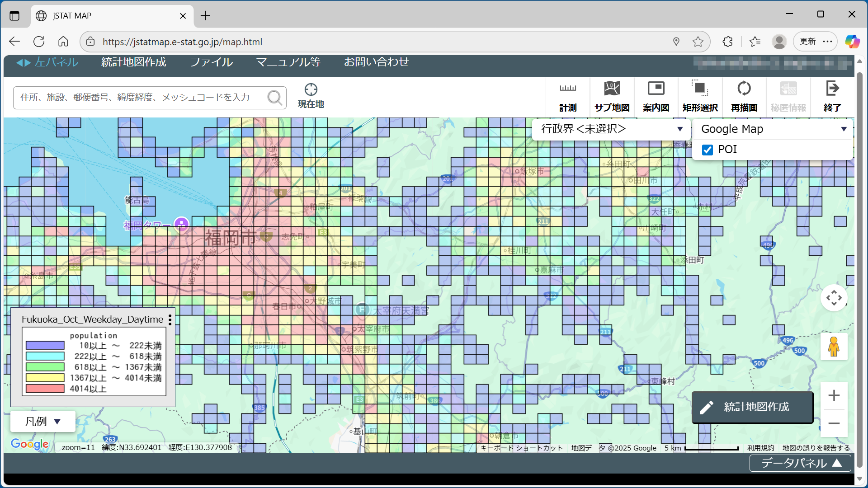The height and width of the screenshot is (488, 868).
Task: Click the Street View pegman icon
Action: click(x=834, y=347)
